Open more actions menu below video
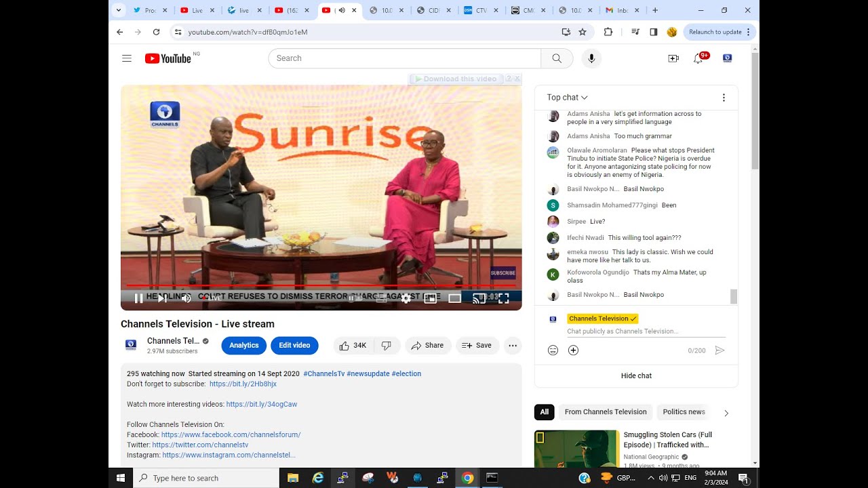The image size is (868, 488). 513,346
